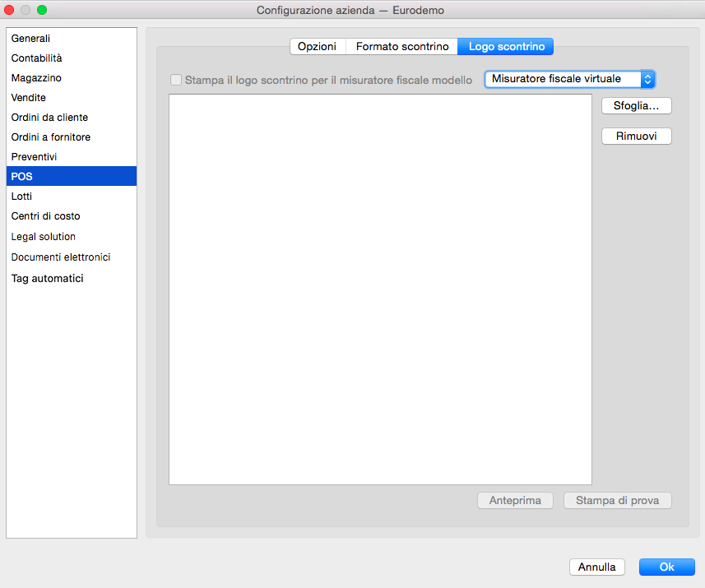Switch to the Opzioni tab
Image resolution: width=705 pixels, height=588 pixels.
tap(317, 47)
